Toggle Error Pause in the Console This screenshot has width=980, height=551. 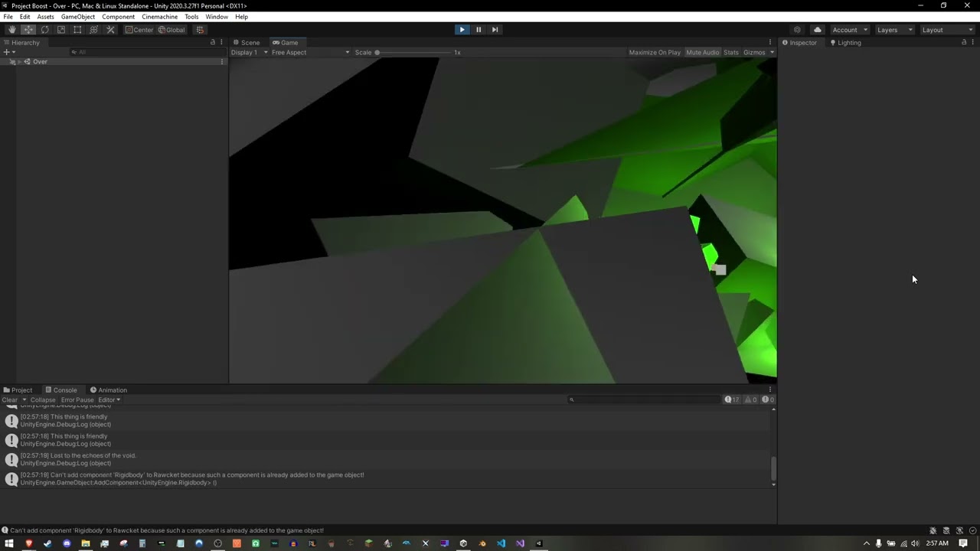(77, 399)
